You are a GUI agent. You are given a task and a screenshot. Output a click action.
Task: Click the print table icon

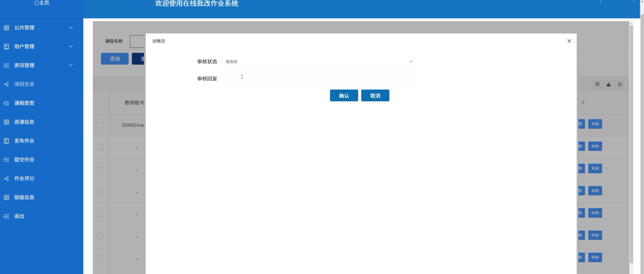pyautogui.click(x=620, y=84)
